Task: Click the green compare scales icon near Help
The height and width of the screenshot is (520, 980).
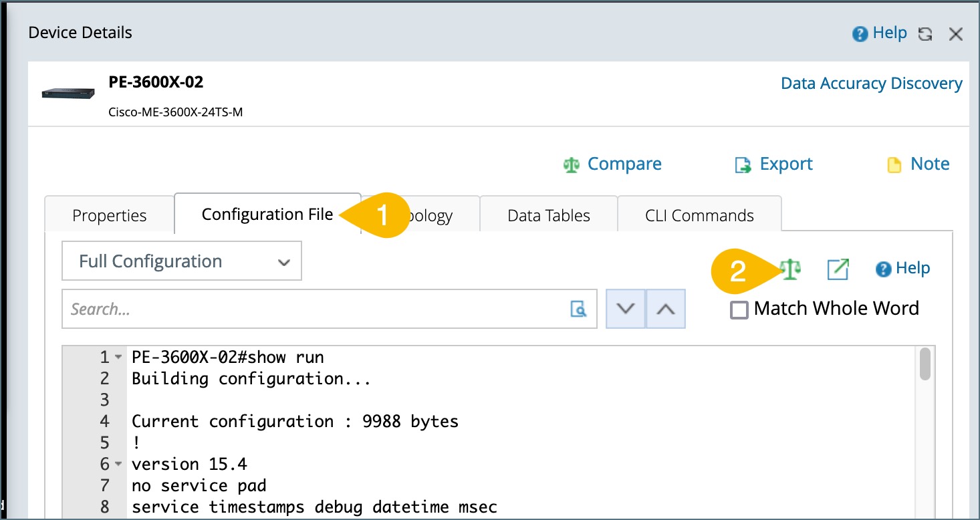Action: [790, 269]
